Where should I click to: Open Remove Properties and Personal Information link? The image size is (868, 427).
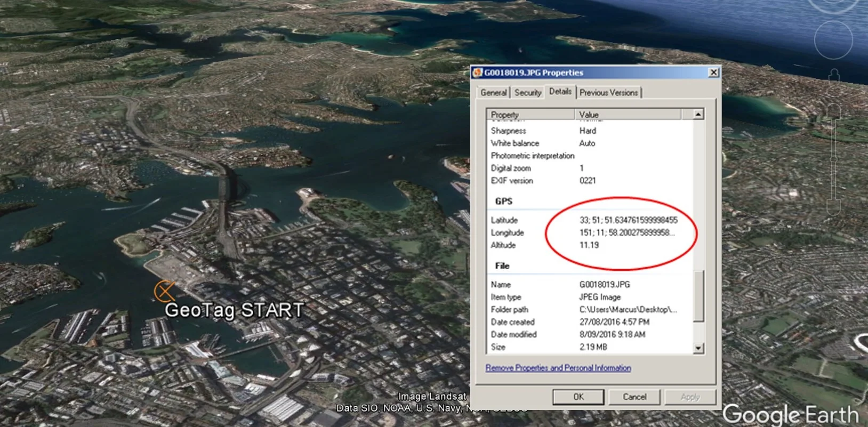click(558, 368)
